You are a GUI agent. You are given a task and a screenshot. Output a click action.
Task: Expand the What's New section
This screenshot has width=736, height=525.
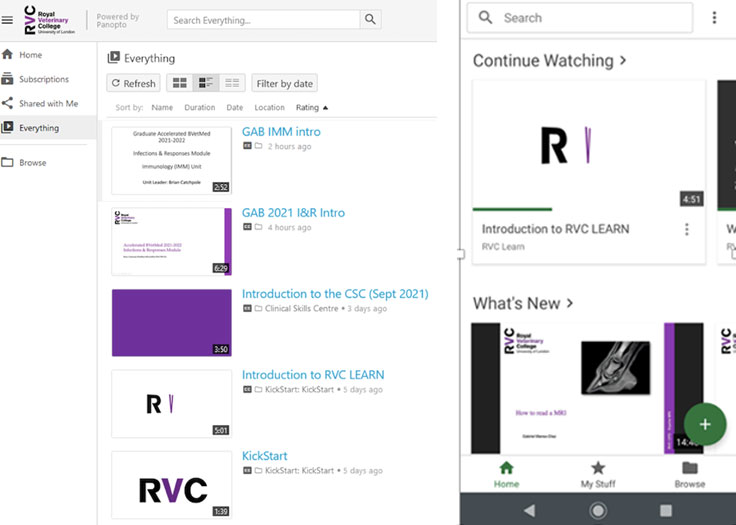click(x=523, y=303)
